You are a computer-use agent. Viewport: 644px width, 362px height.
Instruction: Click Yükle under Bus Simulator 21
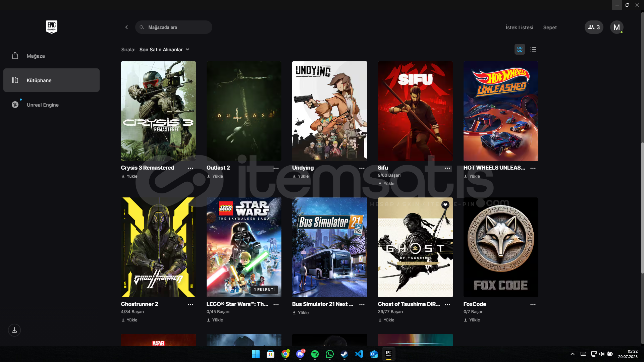coord(301,313)
